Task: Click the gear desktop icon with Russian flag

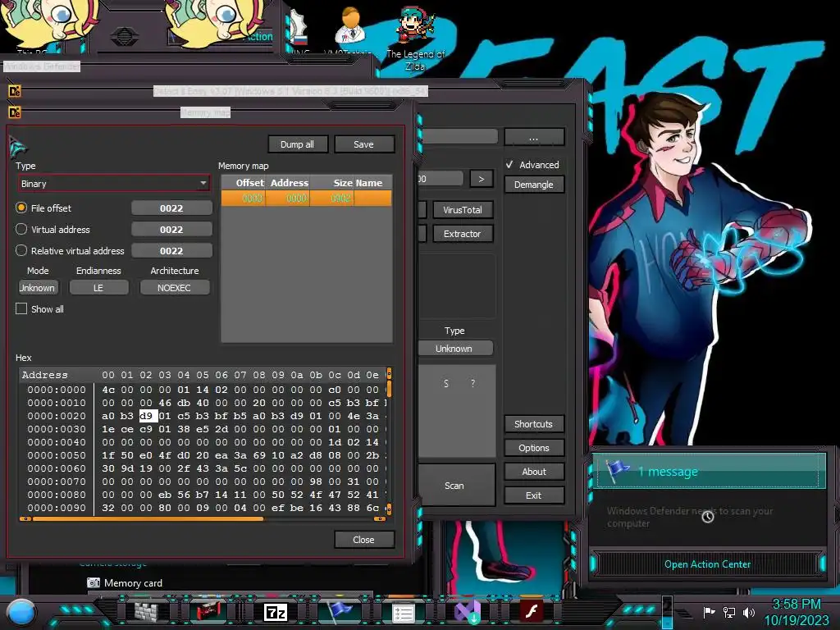Action: click(298, 27)
